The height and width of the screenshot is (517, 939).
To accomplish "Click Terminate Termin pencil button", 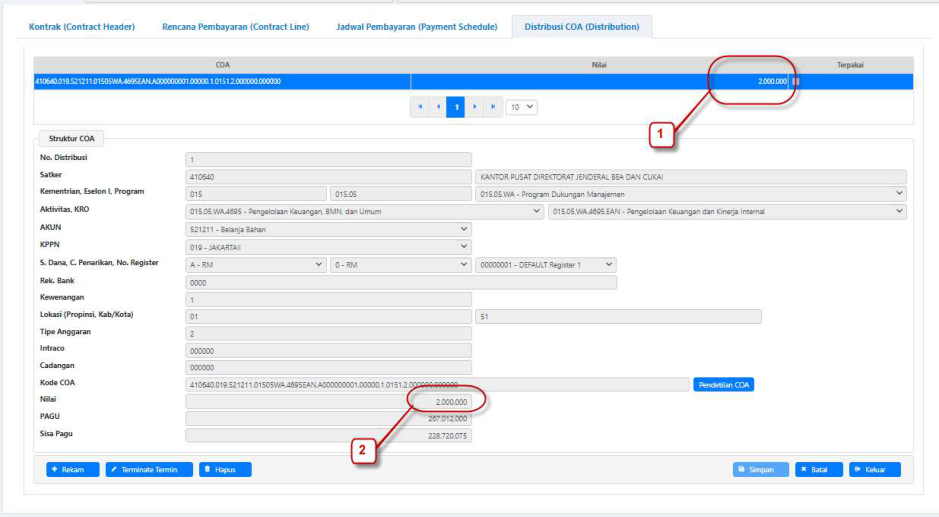I will (x=148, y=469).
